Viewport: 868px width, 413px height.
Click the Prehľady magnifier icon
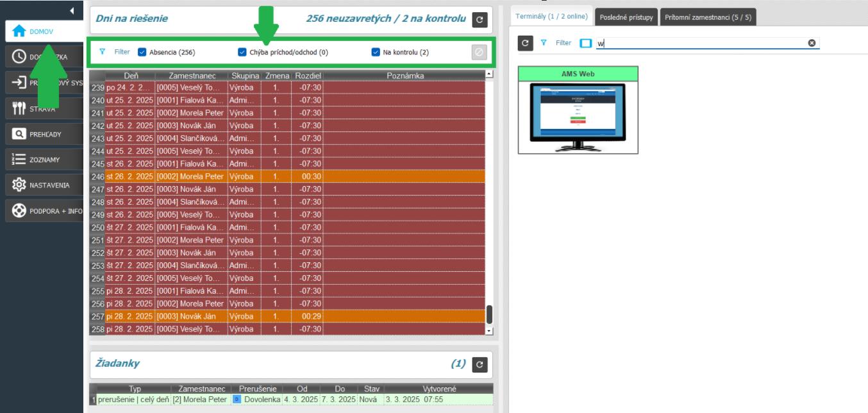(x=19, y=134)
